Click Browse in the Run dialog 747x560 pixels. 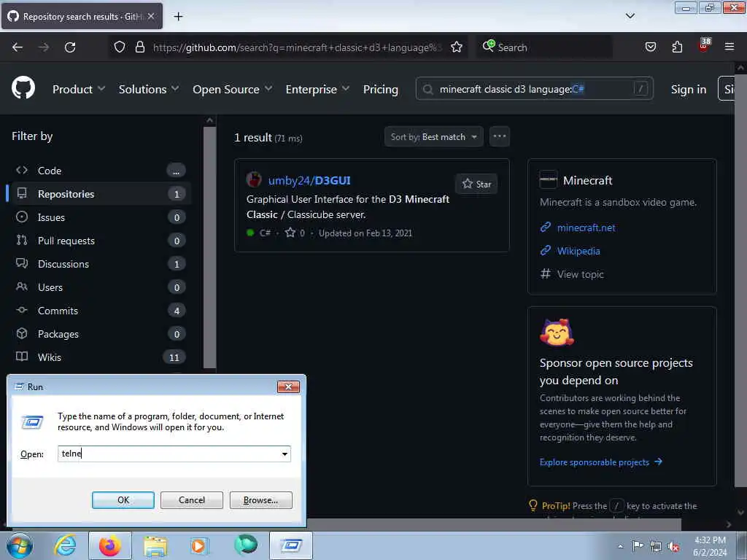point(260,500)
